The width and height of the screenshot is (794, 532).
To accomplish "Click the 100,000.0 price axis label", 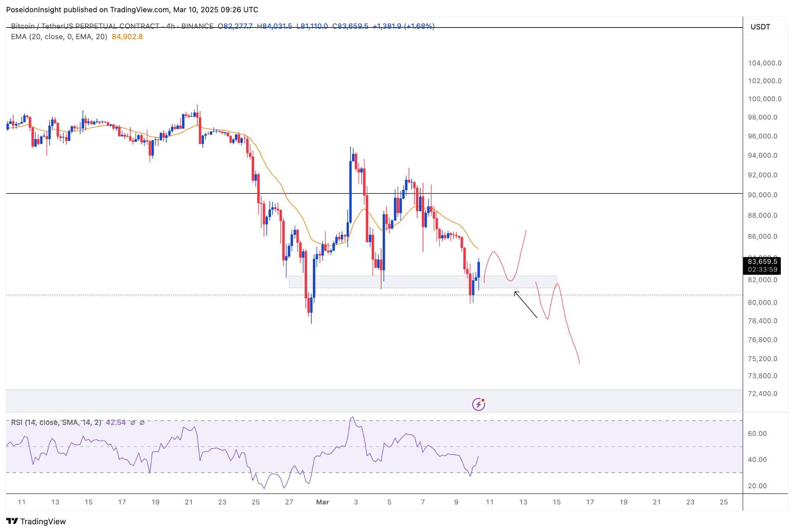I will (x=765, y=99).
